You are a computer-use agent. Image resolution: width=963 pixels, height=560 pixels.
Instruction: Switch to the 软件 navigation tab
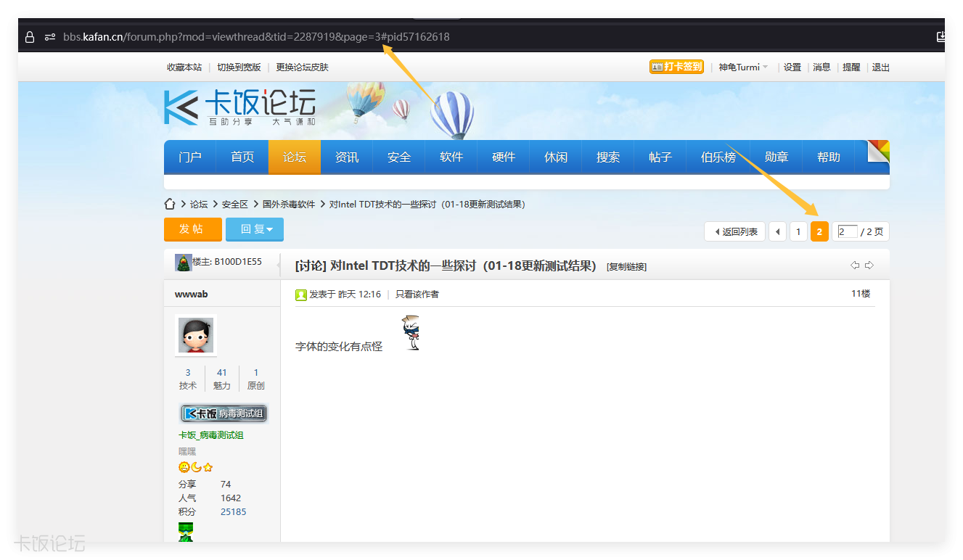pos(451,157)
